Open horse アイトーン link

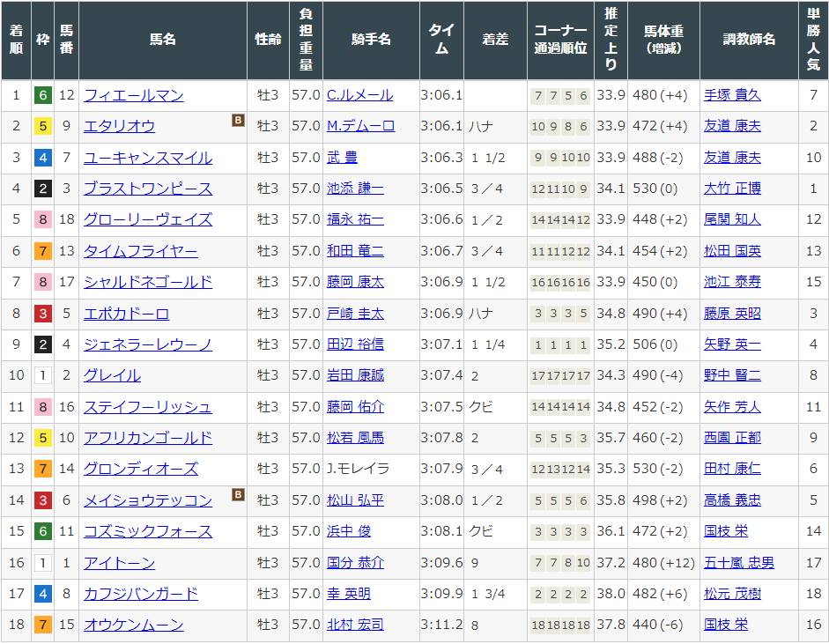coord(120,563)
